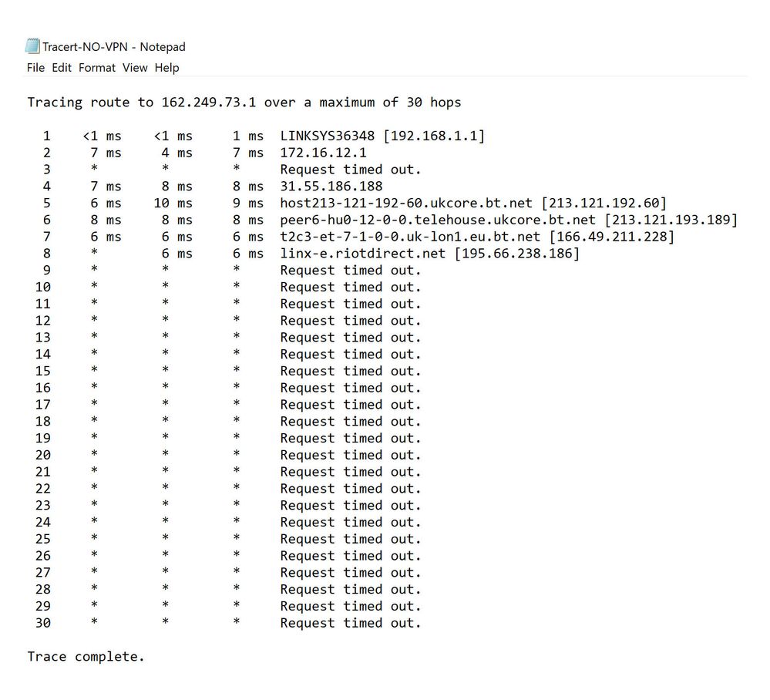Place cursor on LINKSYS36348 hostname

pyautogui.click(x=328, y=136)
